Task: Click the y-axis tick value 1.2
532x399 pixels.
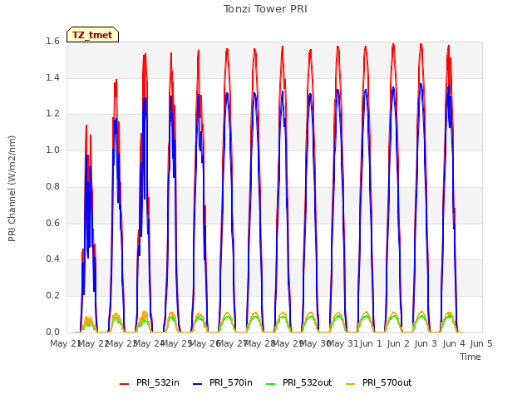Action: (52, 114)
